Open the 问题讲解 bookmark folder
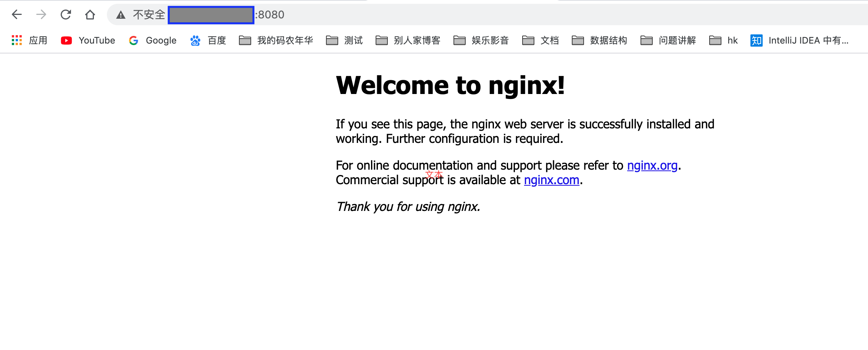Image resolution: width=868 pixels, height=350 pixels. click(x=668, y=40)
